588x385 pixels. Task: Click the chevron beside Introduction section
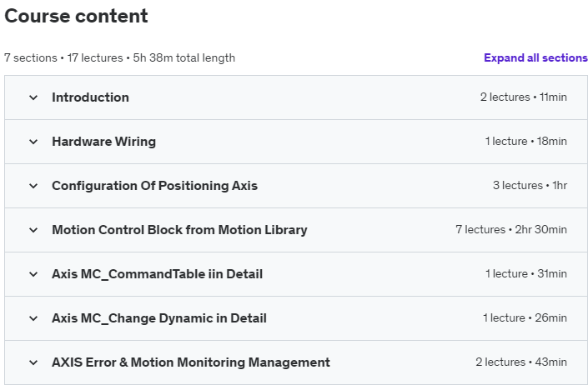(x=33, y=97)
